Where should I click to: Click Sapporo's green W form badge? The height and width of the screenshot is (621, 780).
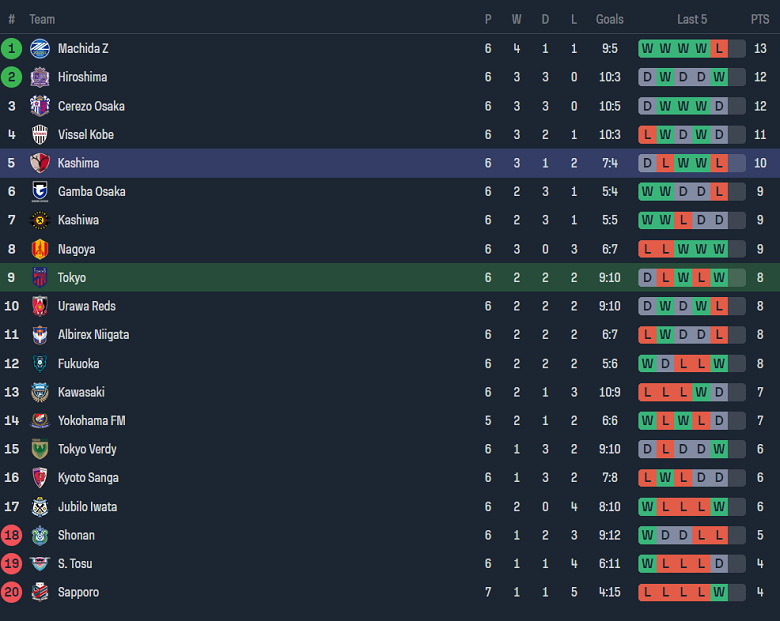pos(719,592)
